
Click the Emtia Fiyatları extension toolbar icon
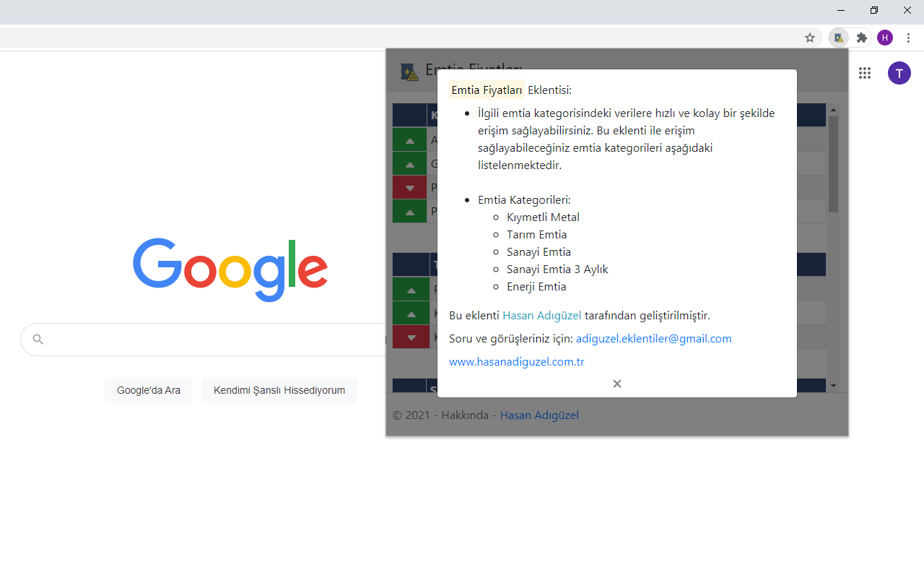[839, 38]
